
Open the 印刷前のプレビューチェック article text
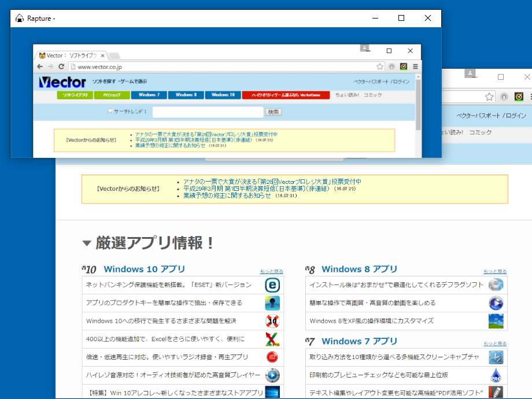pyautogui.click(x=379, y=375)
